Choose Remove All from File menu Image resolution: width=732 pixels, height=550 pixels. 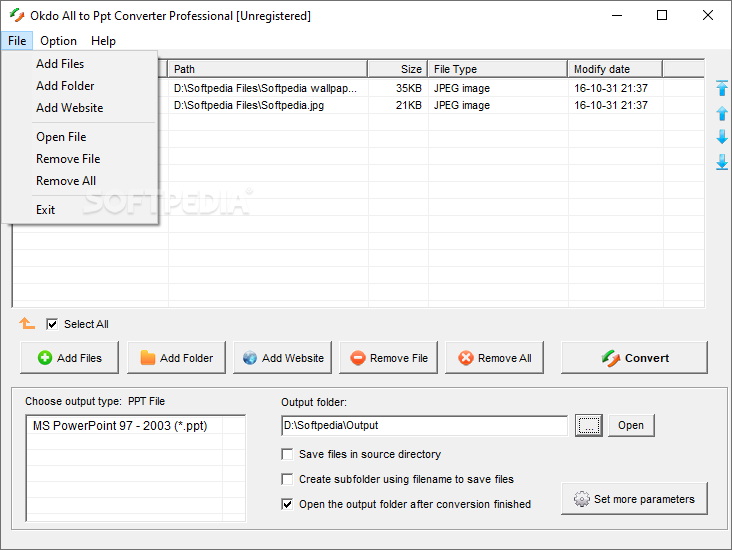click(x=79, y=181)
